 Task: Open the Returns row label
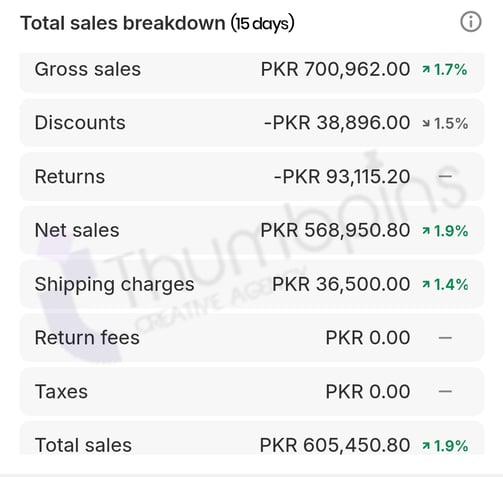click(x=70, y=176)
